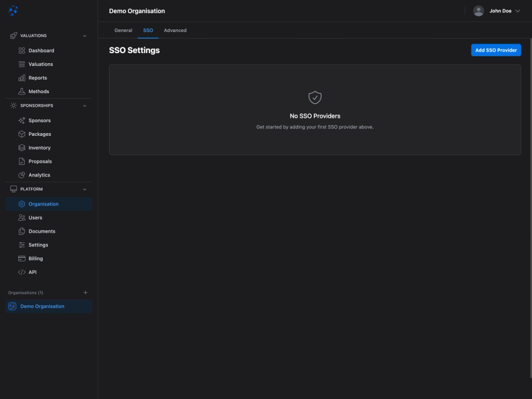Click the Add SSO Provider button

(496, 49)
